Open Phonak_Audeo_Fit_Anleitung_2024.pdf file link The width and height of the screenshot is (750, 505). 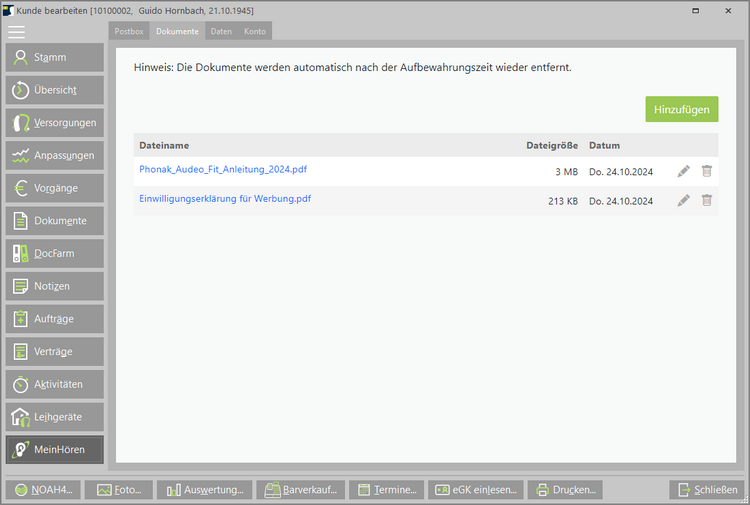coord(223,170)
